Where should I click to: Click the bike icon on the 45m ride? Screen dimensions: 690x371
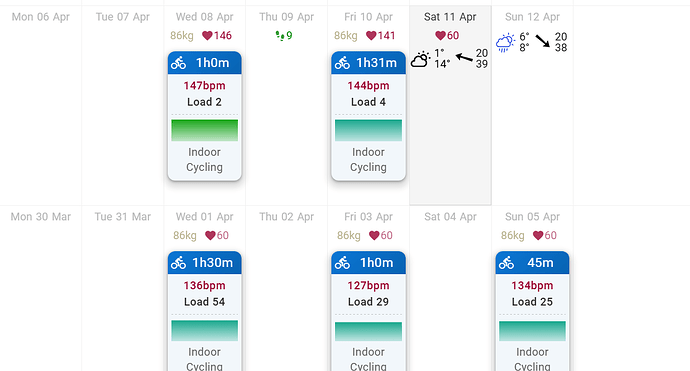506,263
